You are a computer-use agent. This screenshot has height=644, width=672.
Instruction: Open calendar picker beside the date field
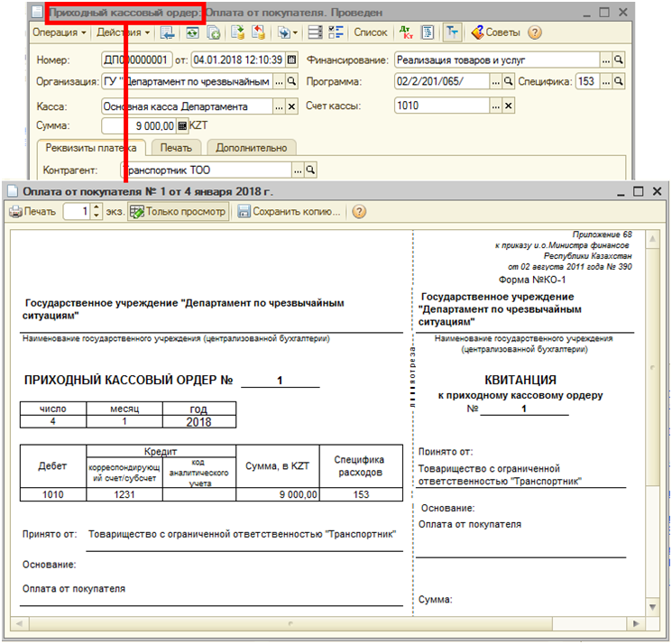coord(291,60)
